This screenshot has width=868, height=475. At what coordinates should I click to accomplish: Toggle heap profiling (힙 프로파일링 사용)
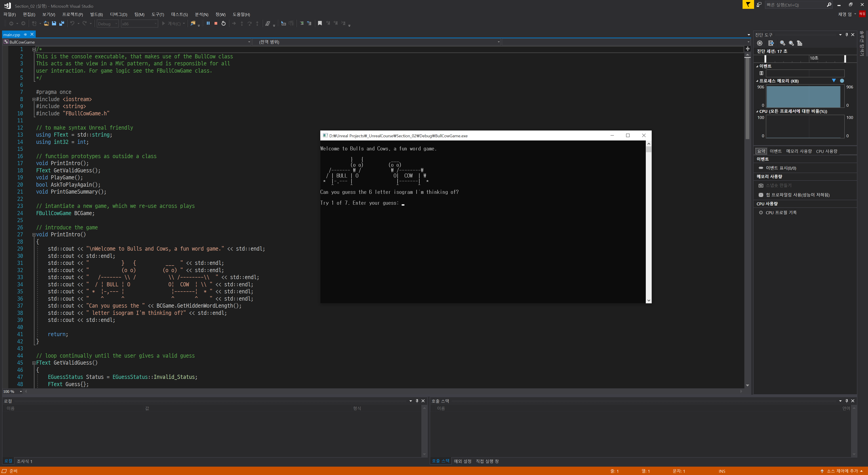(x=797, y=195)
